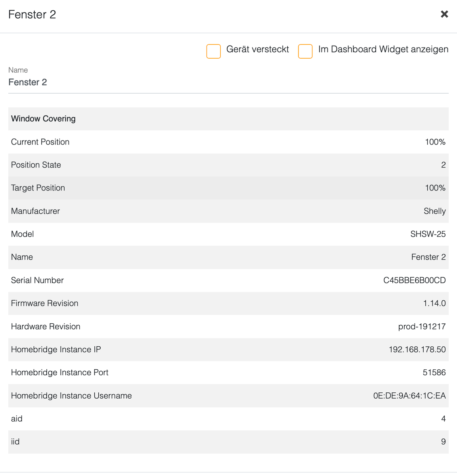Enable the Gerät versteckt checkbox
Screen dimensions: 457x476
pyautogui.click(x=214, y=52)
